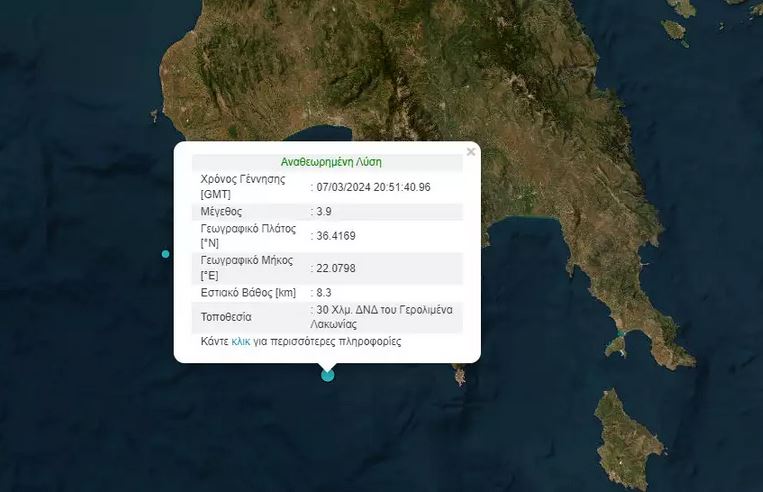763x492 pixels.
Task: Click the 'Γεωγραφικό Πλάτος [°N]' label
Action: 248,236
